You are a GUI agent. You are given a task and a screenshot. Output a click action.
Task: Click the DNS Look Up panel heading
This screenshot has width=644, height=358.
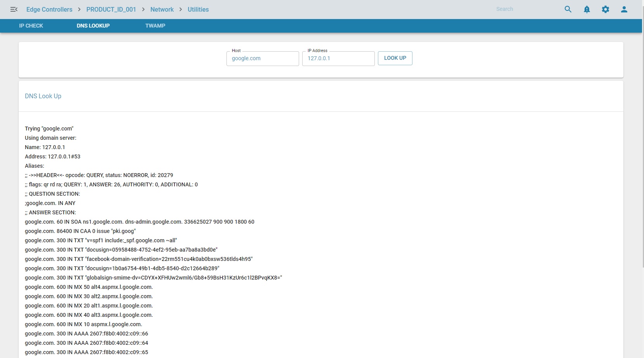click(43, 96)
